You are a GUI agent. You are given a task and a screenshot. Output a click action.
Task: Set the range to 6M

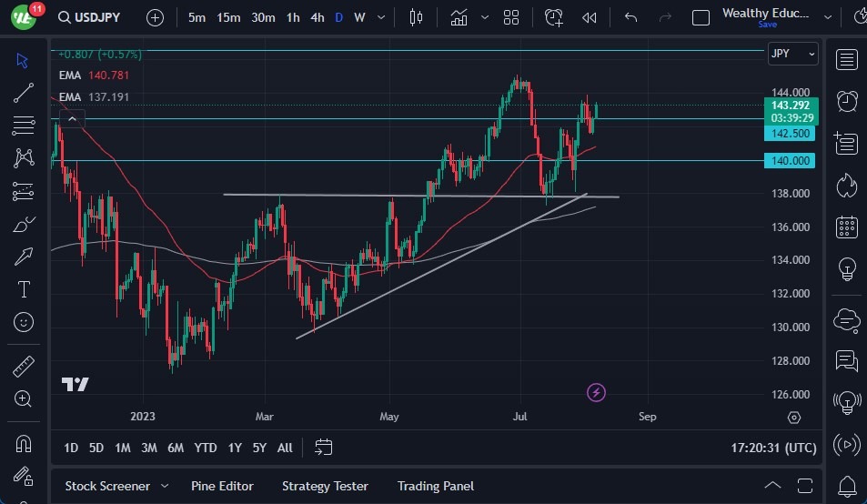(x=176, y=448)
